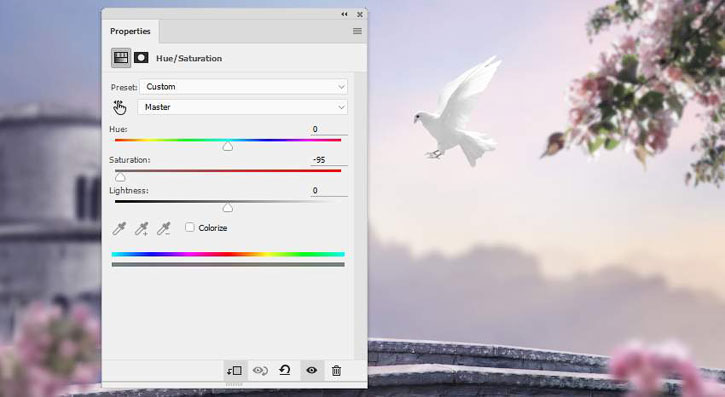Click the upper rainbow color bar
The height and width of the screenshot is (397, 725).
click(x=228, y=254)
